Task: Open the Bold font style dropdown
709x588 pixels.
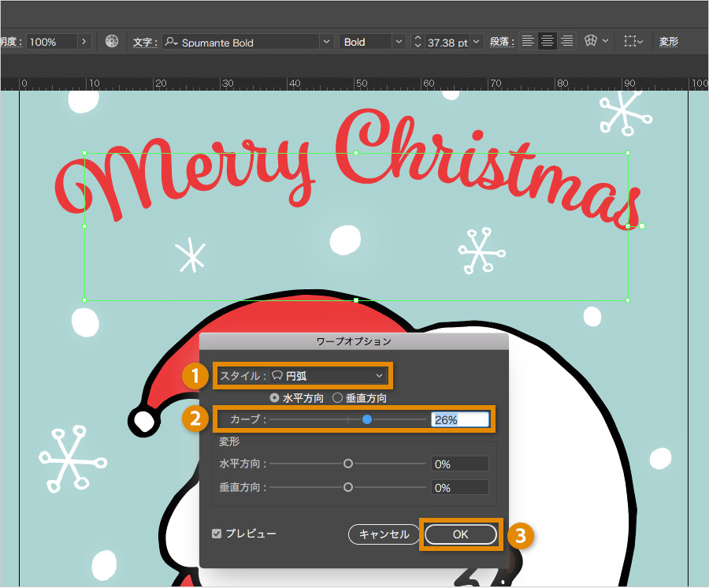Action: (x=399, y=42)
